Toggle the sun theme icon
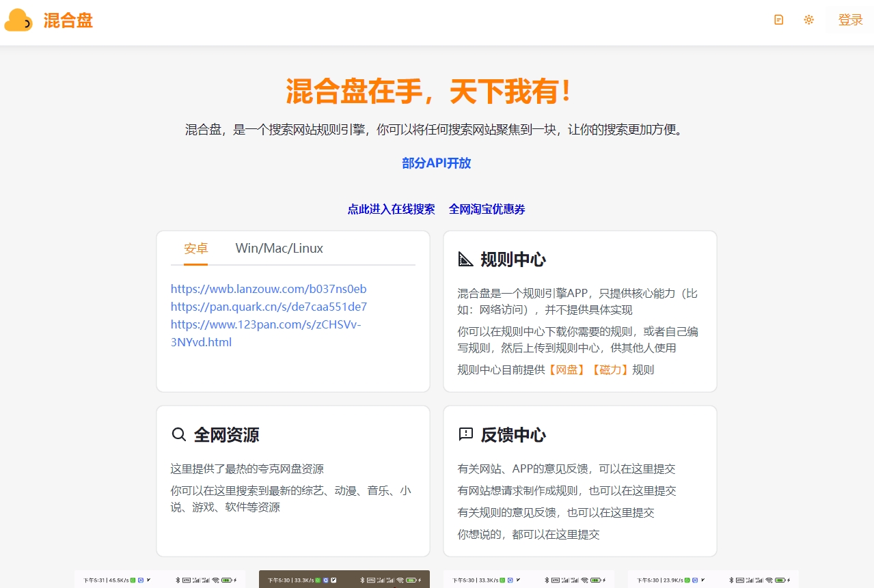 pos(808,20)
